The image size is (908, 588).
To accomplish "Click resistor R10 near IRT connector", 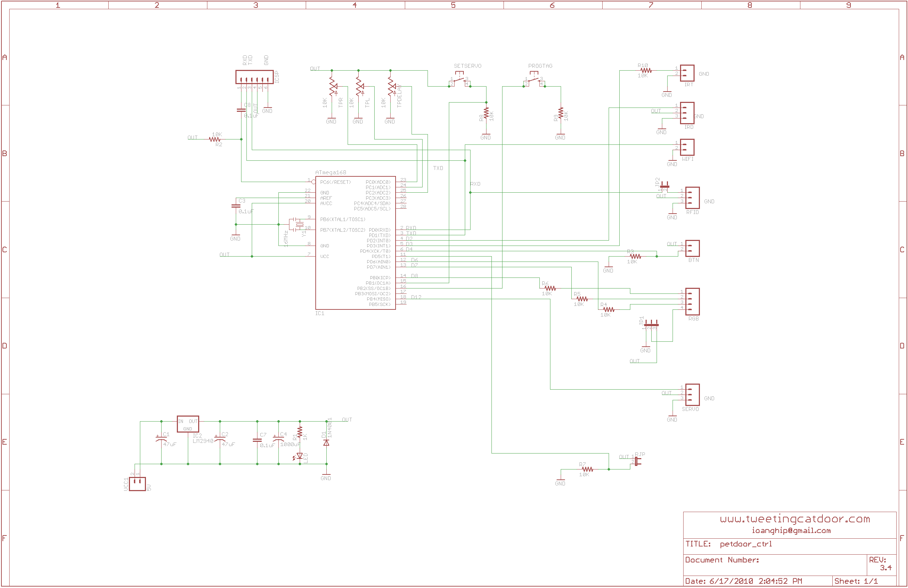I will tap(646, 71).
